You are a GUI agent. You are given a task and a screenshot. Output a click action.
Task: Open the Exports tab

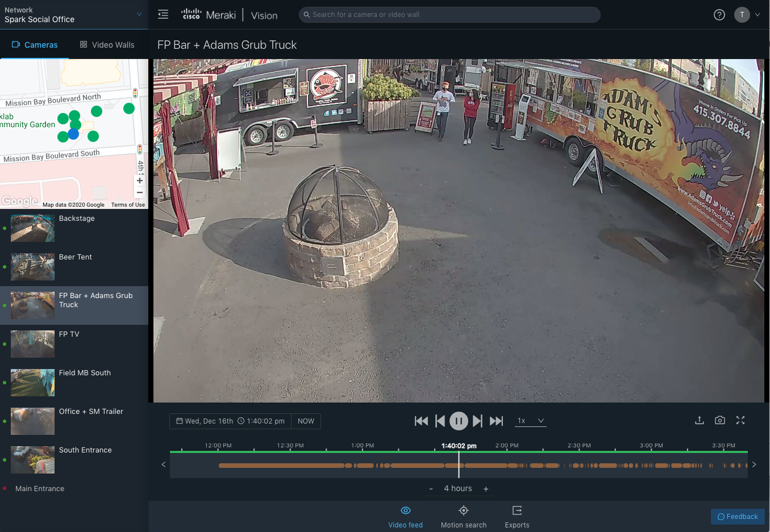click(517, 517)
